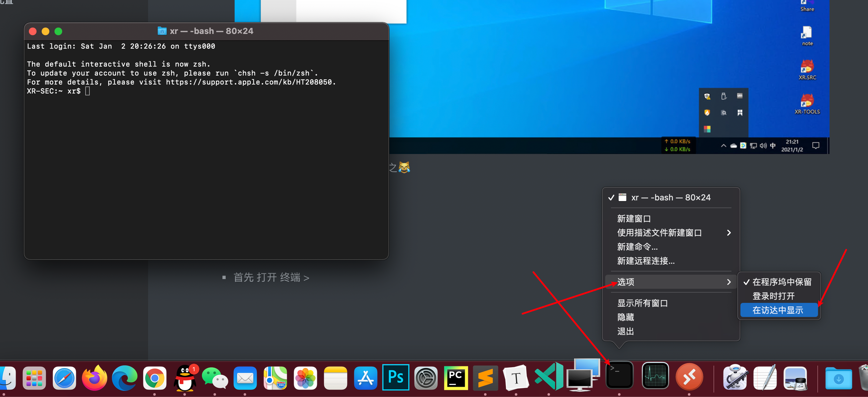The image size is (868, 397).
Task: Choose 隐藏 in Dock menu
Action: 671,317
